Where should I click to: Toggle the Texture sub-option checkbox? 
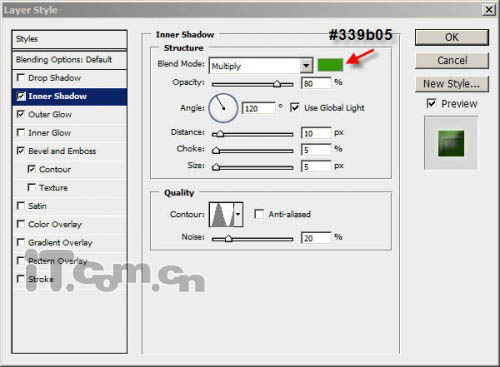[x=31, y=187]
